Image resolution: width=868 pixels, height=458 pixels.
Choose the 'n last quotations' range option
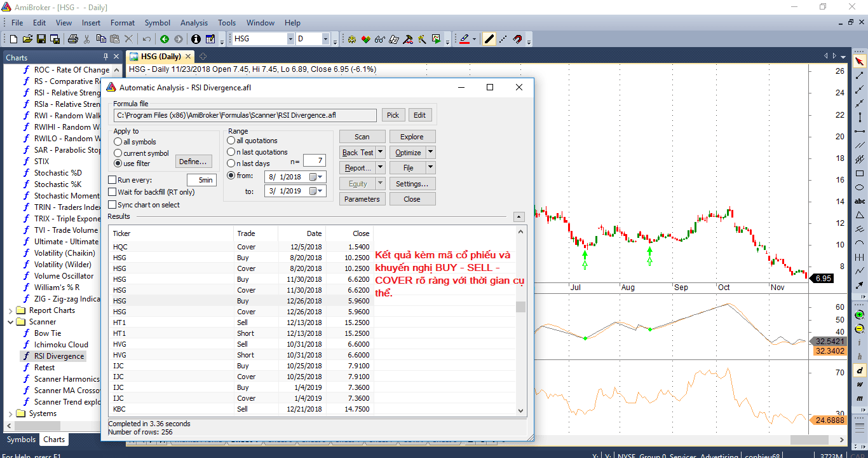coord(257,152)
